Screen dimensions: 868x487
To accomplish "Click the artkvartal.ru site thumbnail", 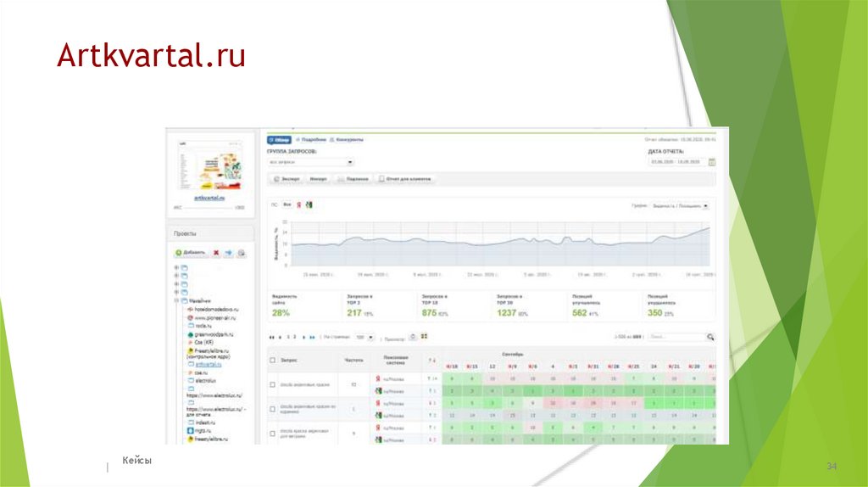I will [x=210, y=165].
